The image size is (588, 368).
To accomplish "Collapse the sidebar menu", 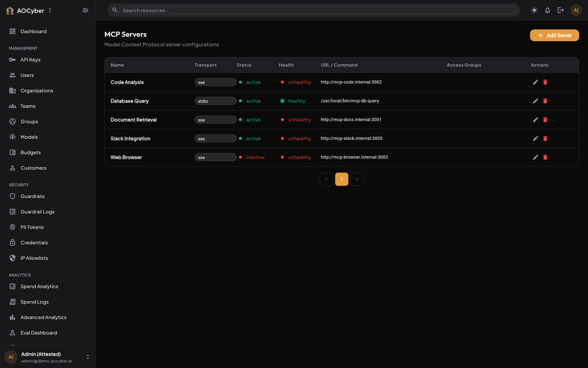I will [x=85, y=10].
